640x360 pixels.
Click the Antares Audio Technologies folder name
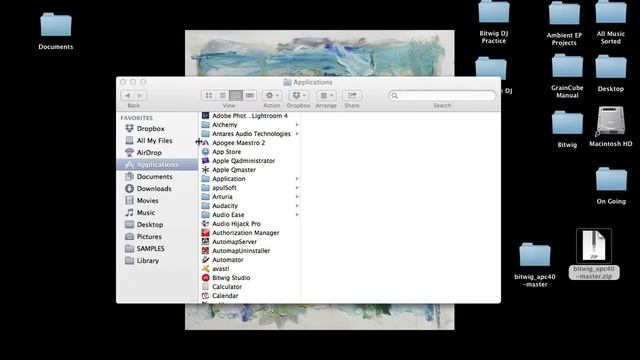(251, 134)
